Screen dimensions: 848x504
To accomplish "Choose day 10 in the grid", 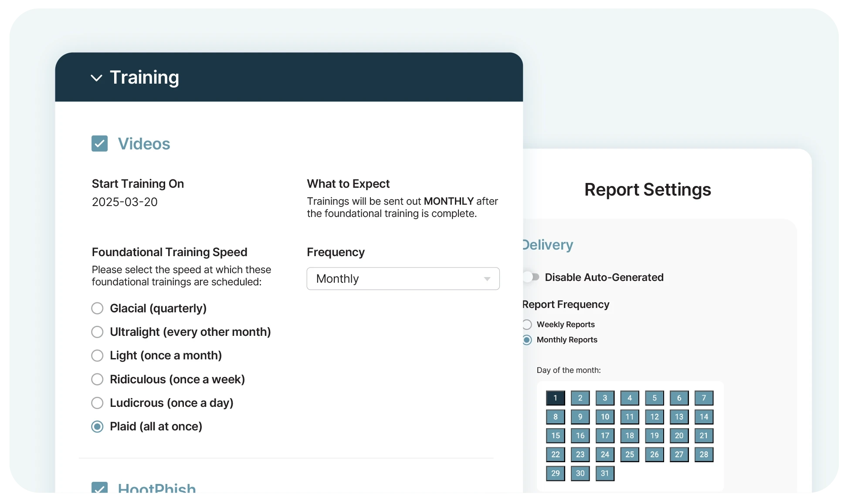I will 605,417.
